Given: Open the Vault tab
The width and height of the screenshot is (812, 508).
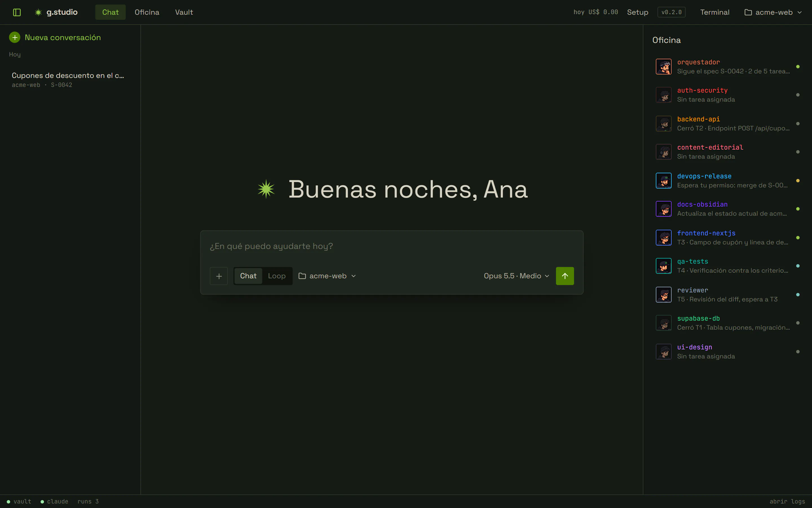Looking at the screenshot, I should coord(184,12).
